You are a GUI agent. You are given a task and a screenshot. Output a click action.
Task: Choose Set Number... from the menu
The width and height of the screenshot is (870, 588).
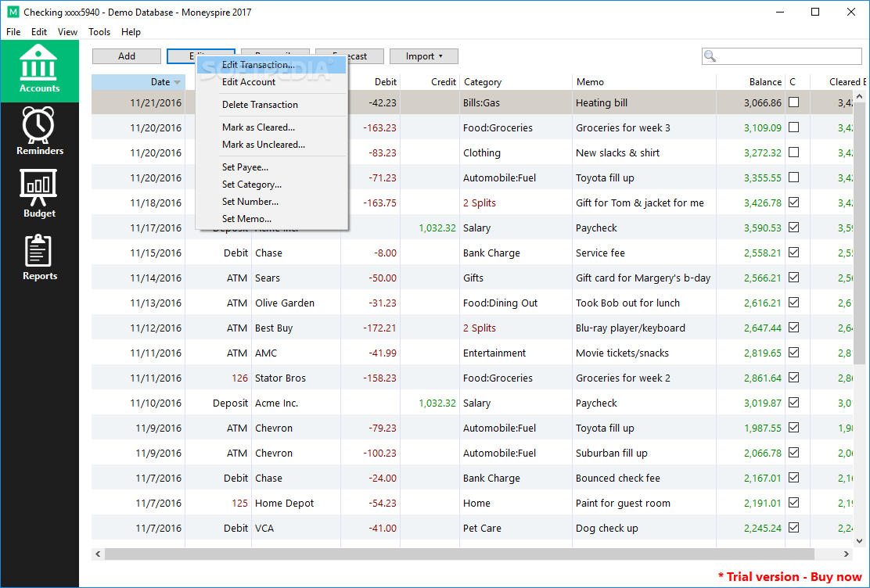(x=271, y=202)
